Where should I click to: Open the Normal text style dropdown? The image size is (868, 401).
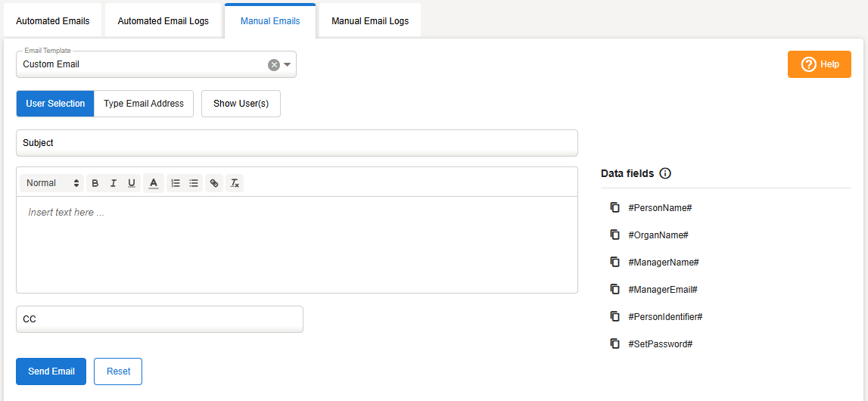tap(52, 183)
